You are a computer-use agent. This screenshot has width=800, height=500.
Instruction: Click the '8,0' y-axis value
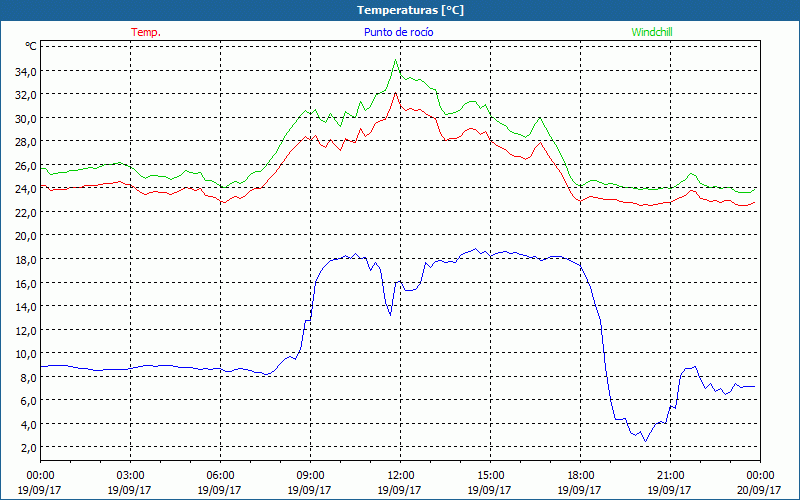click(28, 378)
